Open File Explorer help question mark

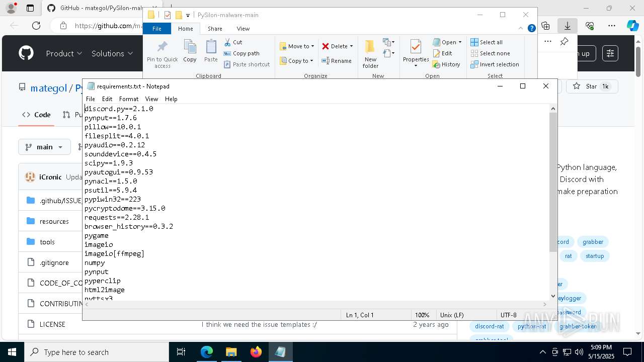(x=531, y=29)
